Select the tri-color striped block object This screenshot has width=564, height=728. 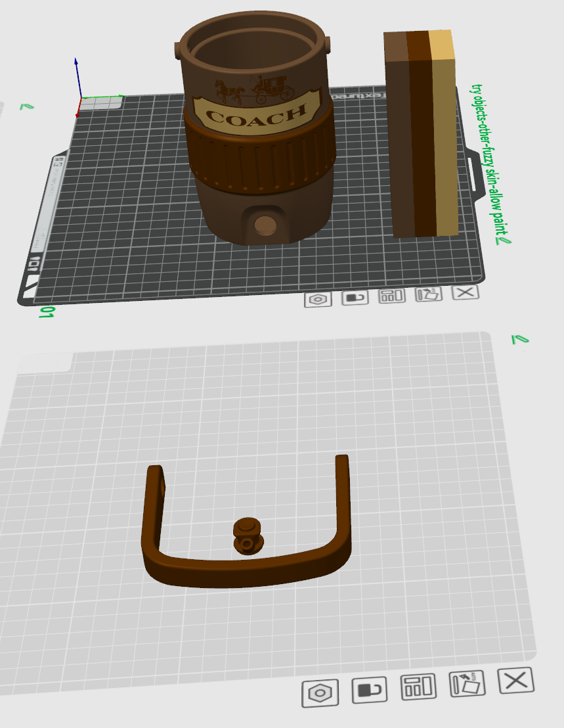click(421, 134)
